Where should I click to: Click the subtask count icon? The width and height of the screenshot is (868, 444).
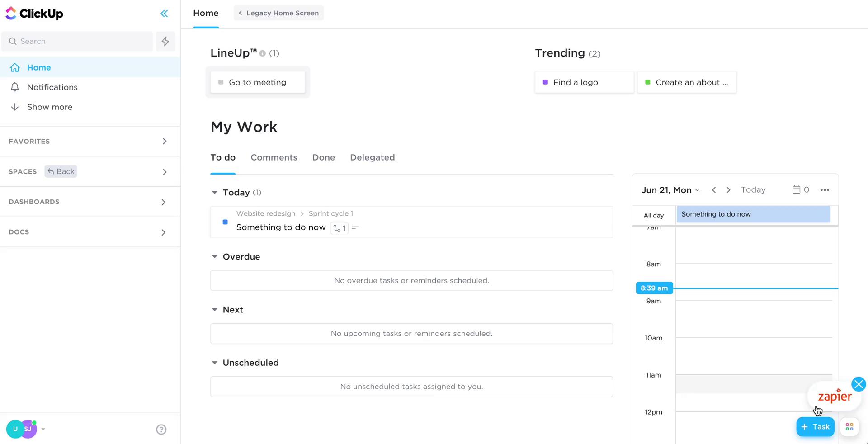coord(340,228)
